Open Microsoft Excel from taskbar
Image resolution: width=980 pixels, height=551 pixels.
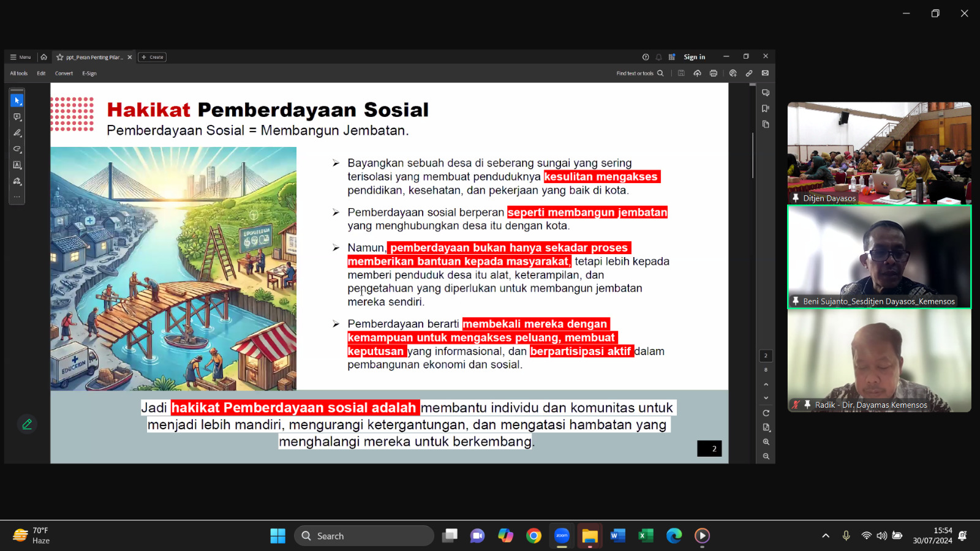pyautogui.click(x=646, y=536)
